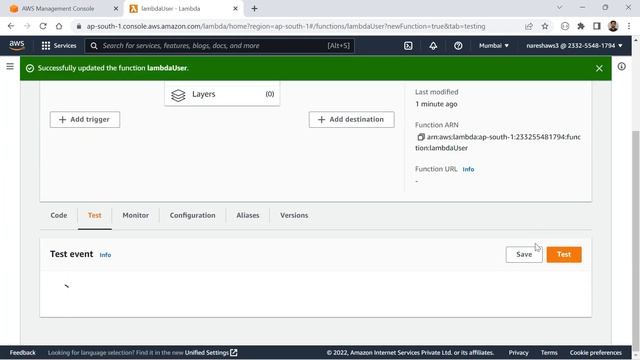Open Function URL Info link
Viewport: 640px width, 360px height.
[468, 169]
